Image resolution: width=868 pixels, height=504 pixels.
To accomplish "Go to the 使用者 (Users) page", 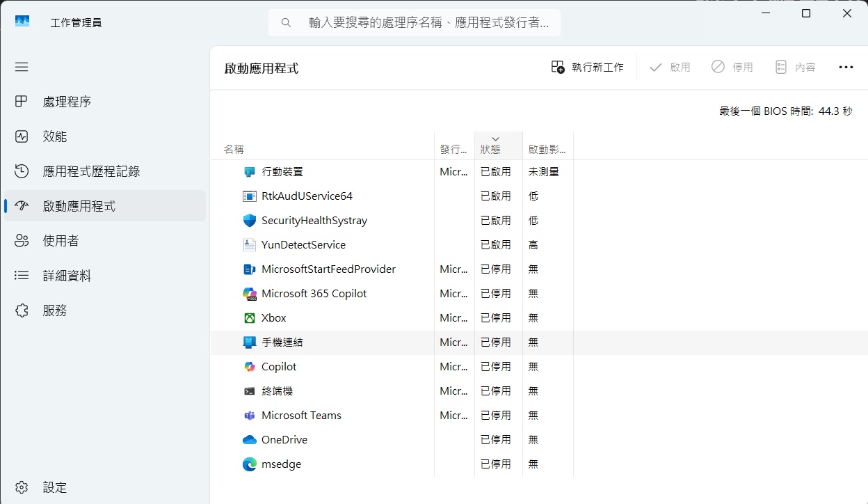I will point(61,241).
